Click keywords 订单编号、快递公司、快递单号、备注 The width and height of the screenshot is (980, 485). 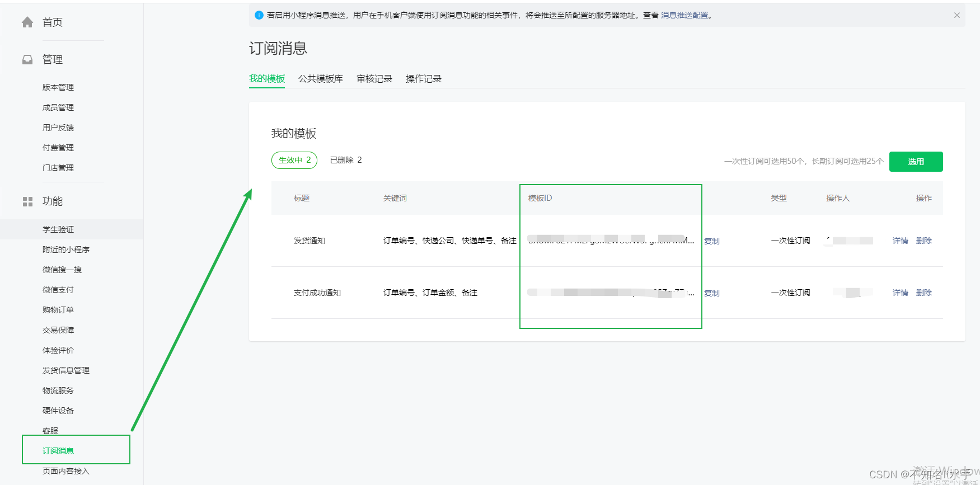[450, 241]
